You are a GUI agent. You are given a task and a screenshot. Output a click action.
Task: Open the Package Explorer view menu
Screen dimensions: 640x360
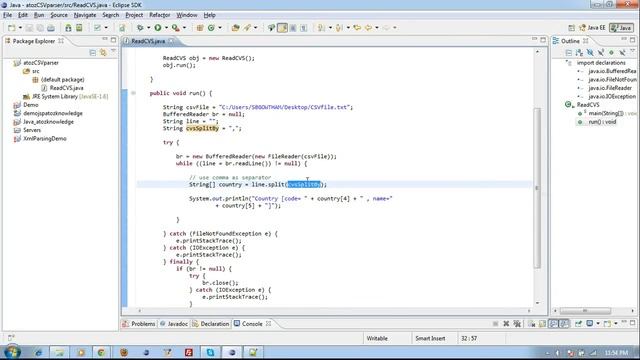click(113, 52)
